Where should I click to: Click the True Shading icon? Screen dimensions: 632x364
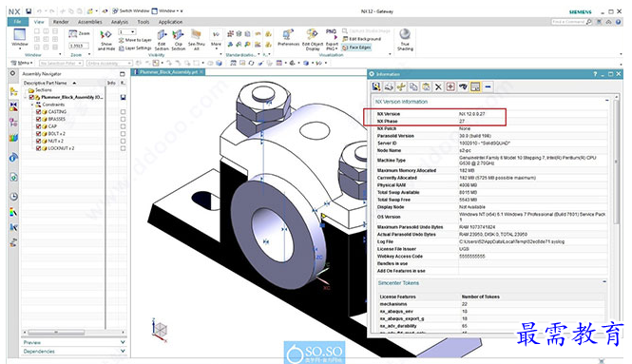(405, 39)
